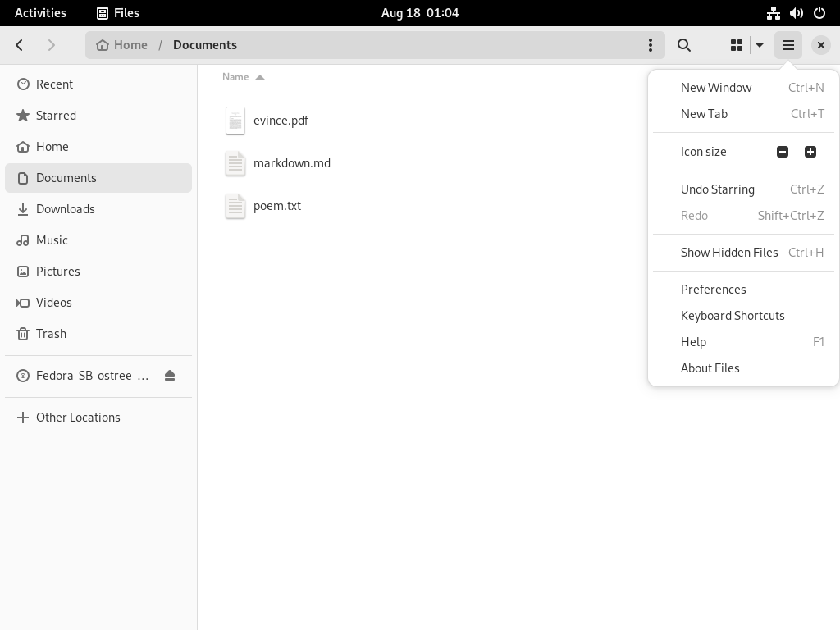840x630 pixels.
Task: Open volume icon in top bar
Action: coord(796,13)
